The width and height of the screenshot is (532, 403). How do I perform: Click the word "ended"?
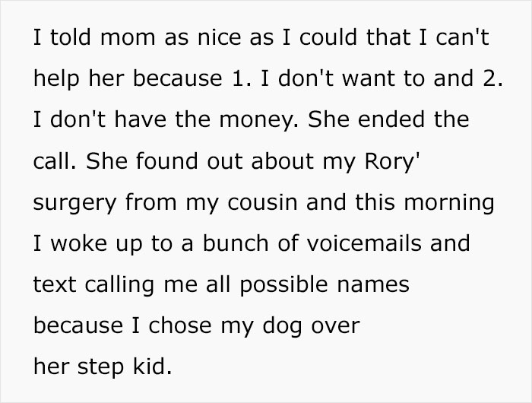(x=389, y=119)
